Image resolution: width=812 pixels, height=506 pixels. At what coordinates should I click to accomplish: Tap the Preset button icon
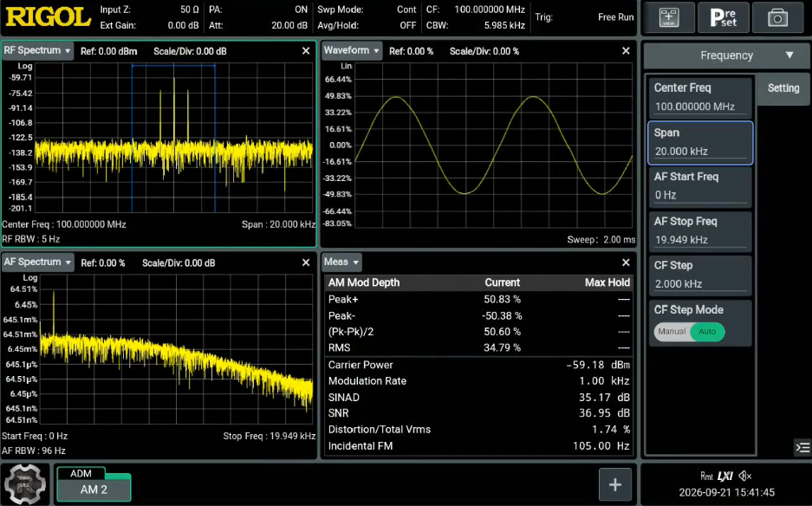(724, 17)
